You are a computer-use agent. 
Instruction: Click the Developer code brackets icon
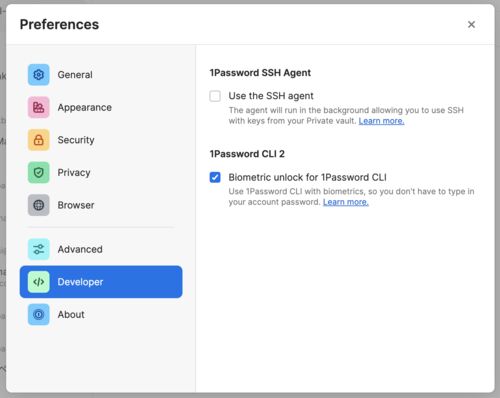[39, 282]
